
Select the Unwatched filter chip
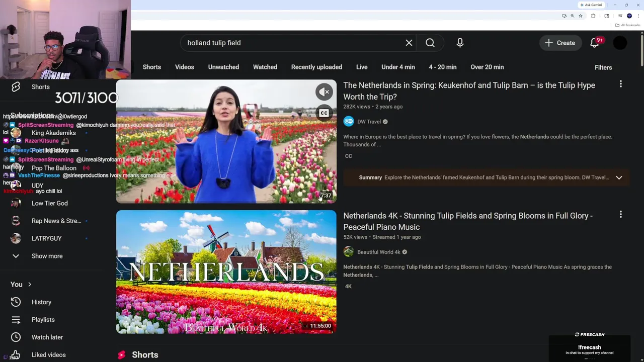pos(223,67)
